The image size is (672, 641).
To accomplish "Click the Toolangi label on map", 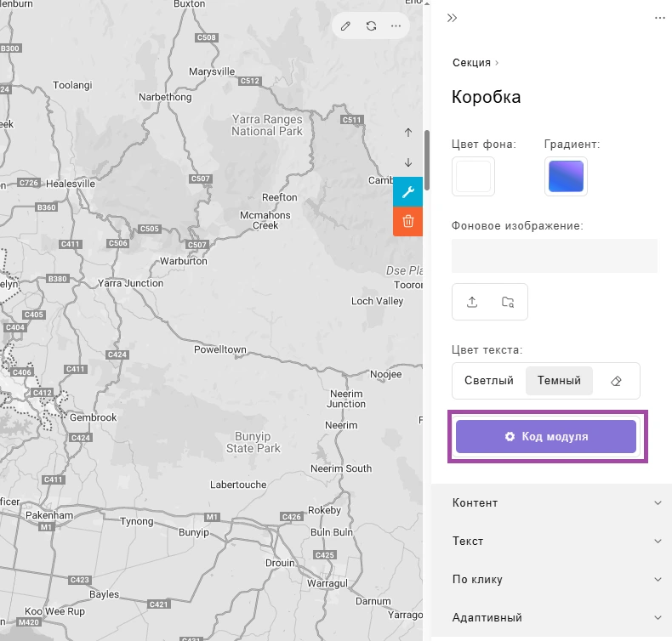I will tap(72, 85).
